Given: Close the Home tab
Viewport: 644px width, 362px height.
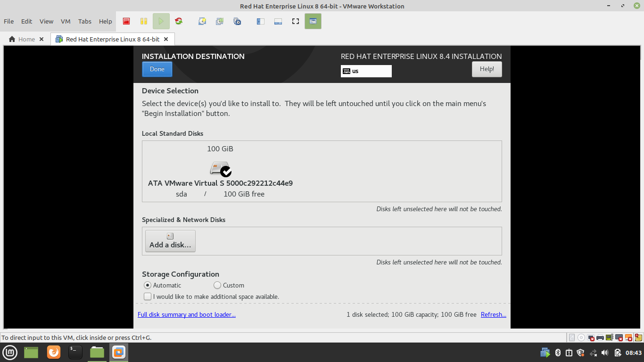Looking at the screenshot, I should (x=41, y=39).
